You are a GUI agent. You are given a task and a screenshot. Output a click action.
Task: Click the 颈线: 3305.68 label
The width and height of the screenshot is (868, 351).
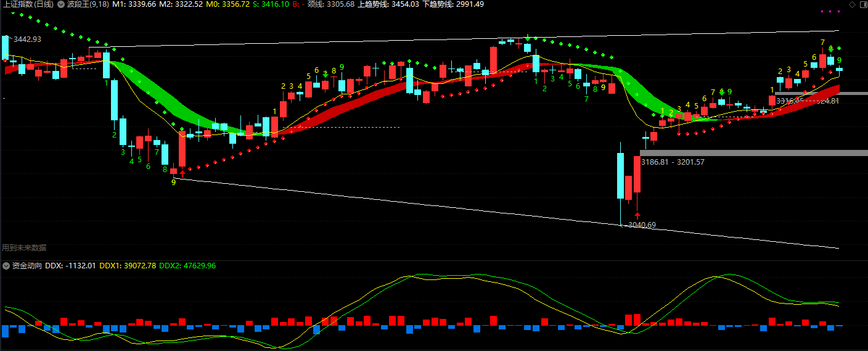[x=330, y=4]
